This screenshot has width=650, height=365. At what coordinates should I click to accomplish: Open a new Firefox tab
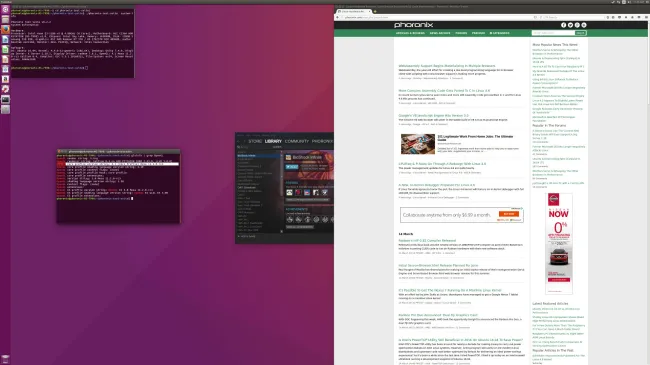pos(375,12)
